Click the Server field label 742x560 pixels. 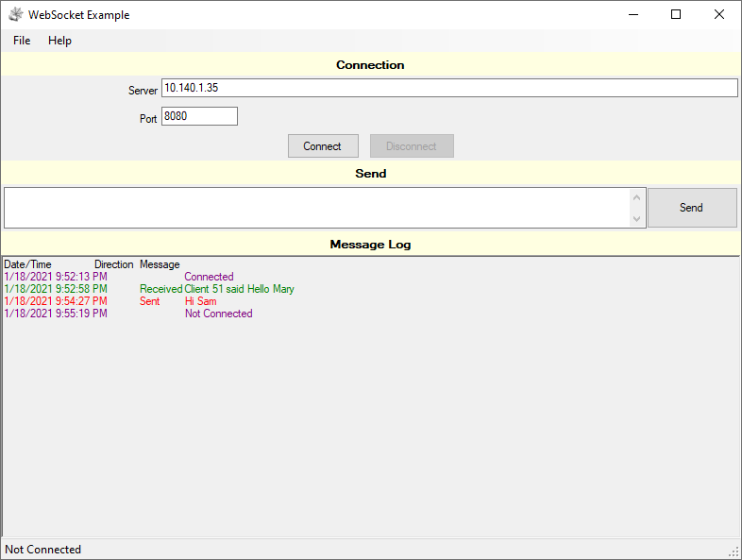click(x=143, y=91)
